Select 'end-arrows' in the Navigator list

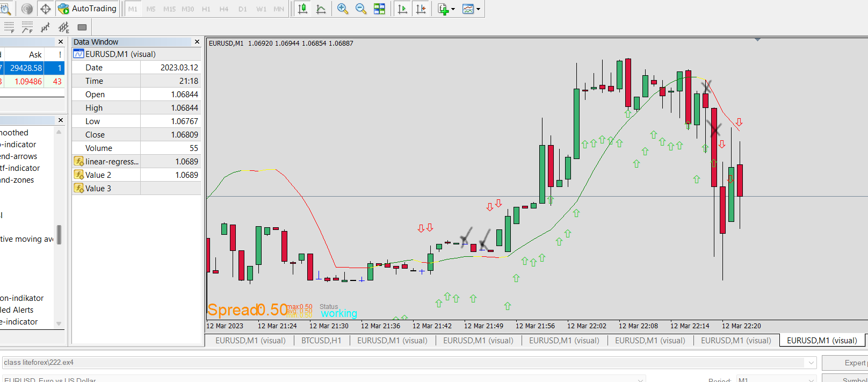click(x=19, y=156)
